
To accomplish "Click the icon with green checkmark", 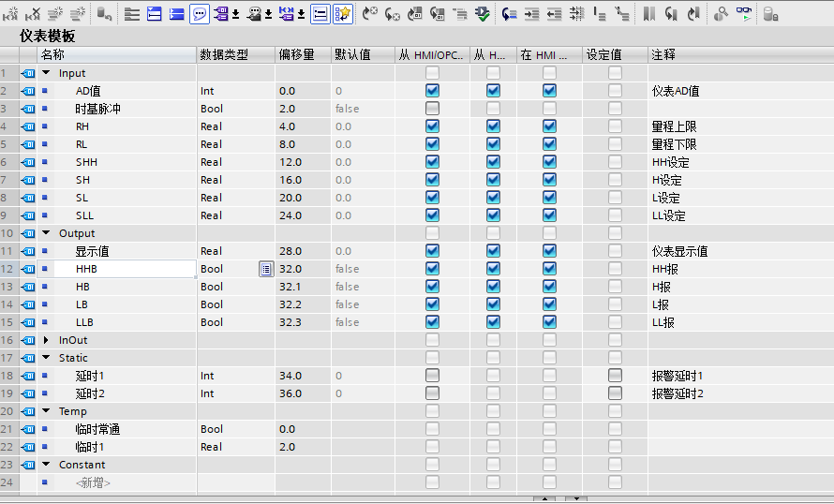I will [483, 14].
